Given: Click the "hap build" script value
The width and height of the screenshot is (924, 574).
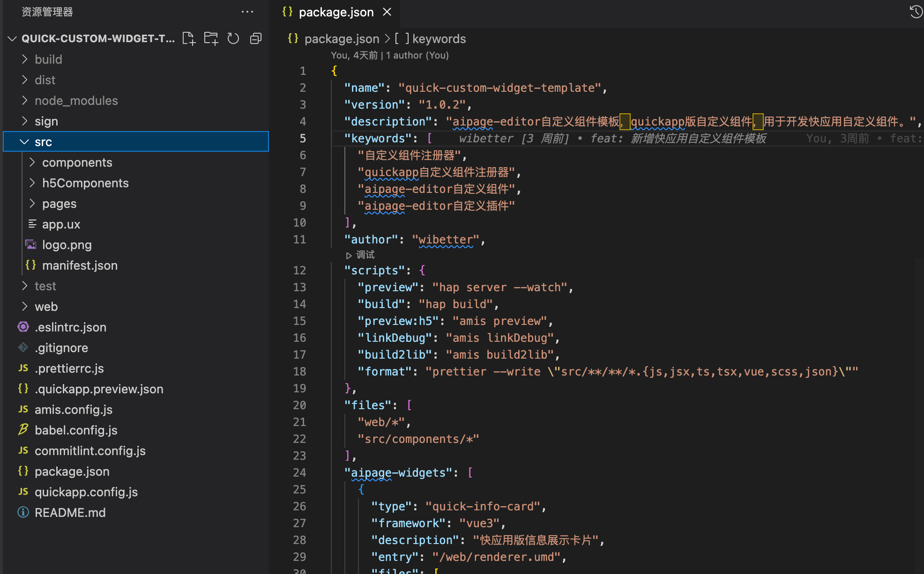Looking at the screenshot, I should click(x=456, y=304).
